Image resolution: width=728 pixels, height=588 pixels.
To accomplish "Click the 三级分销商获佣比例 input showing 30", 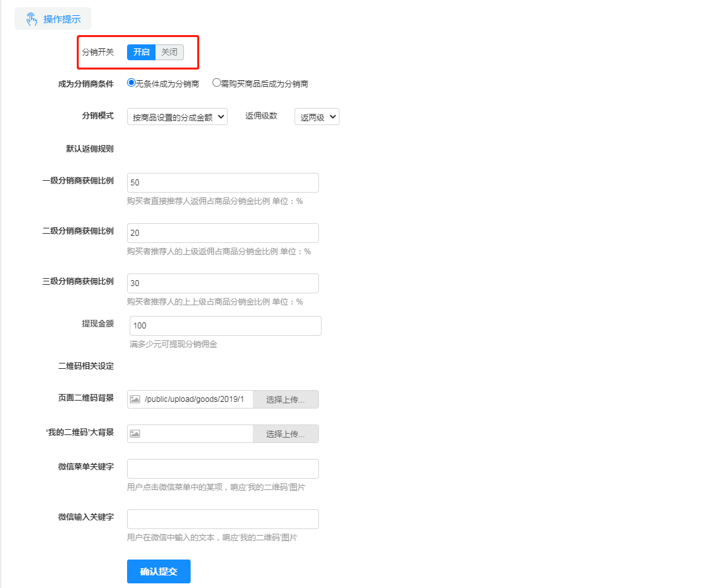I will point(222,283).
